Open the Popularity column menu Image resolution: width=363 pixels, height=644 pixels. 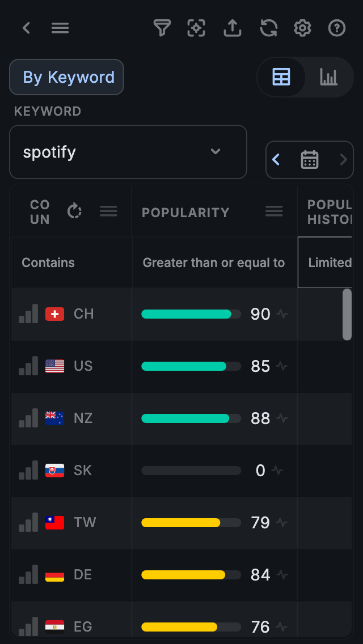(274, 211)
